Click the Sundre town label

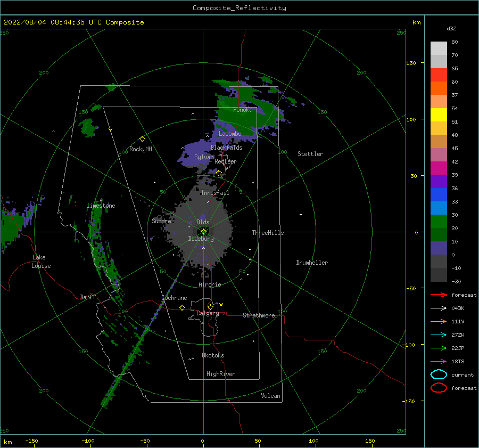click(161, 221)
